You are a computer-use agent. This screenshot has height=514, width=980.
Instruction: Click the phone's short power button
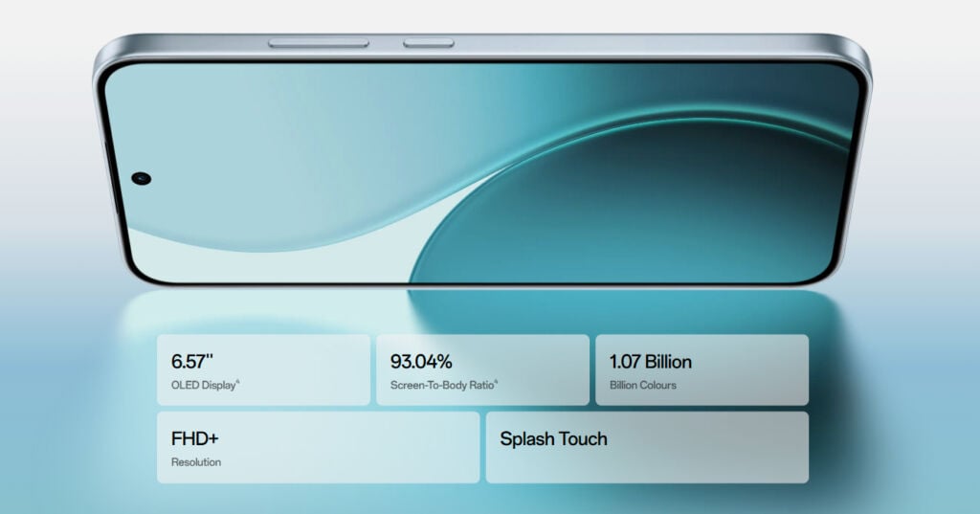pyautogui.click(x=428, y=43)
